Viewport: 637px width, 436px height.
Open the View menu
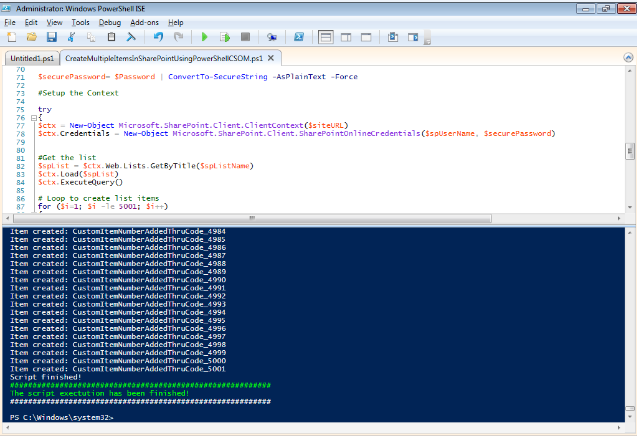click(54, 22)
